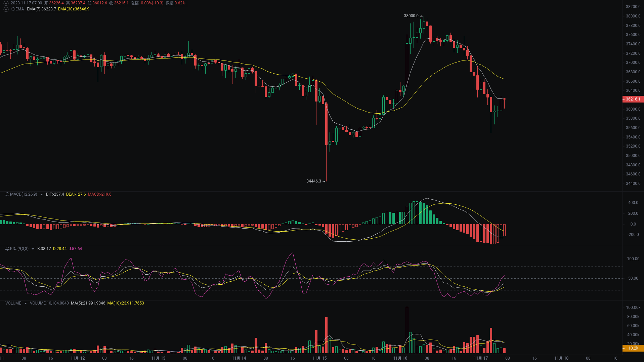Click the EMA(30):36646.9 yellow value
This screenshot has height=362, width=644.
click(74, 9)
